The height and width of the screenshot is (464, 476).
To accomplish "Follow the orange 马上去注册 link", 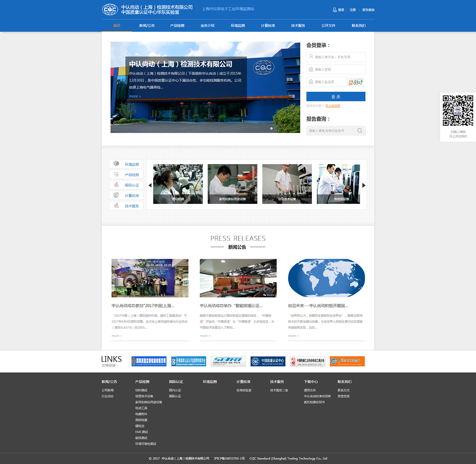I will coord(333,106).
